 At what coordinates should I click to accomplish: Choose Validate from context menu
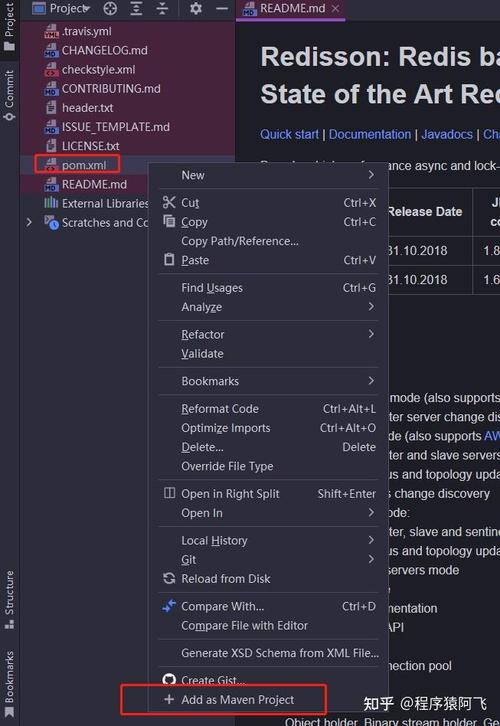click(x=269, y=354)
